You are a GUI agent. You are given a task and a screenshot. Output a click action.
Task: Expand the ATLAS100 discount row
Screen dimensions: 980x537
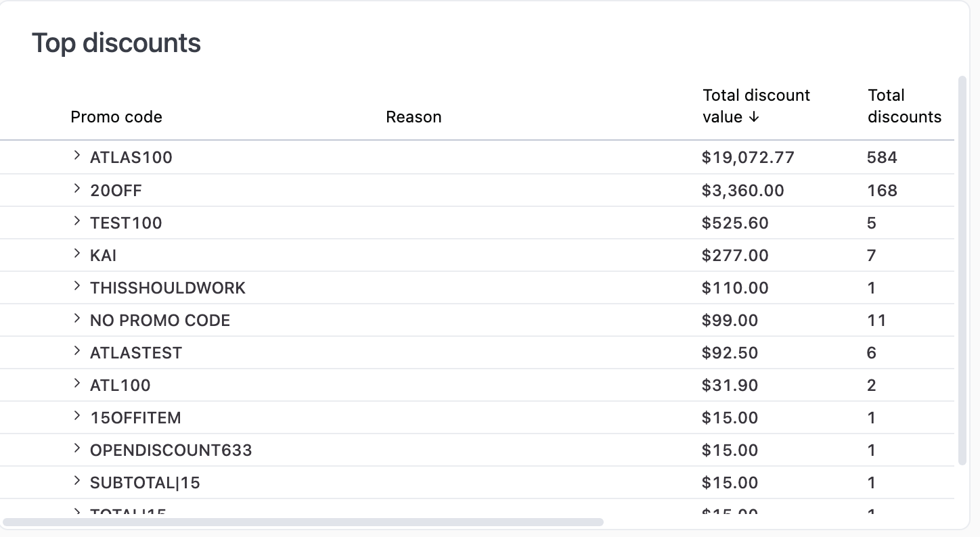[x=76, y=157]
